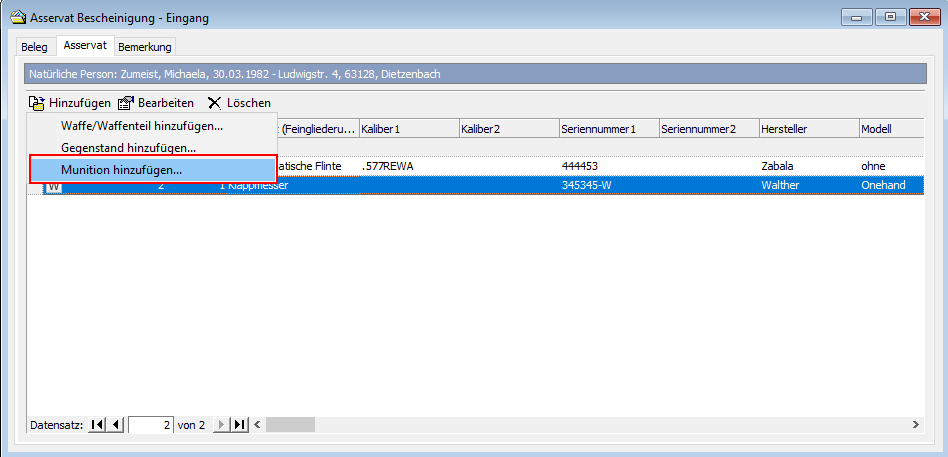This screenshot has height=457, width=948.
Task: Select Munition hinzufügen menu option
Action: click(121, 170)
